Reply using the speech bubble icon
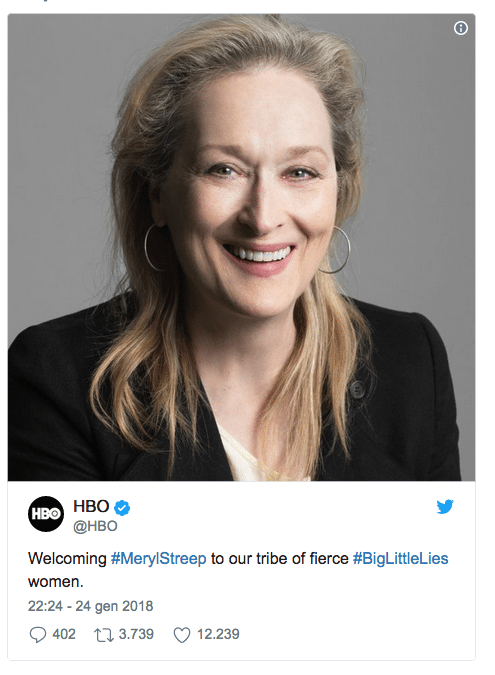The image size is (495, 675). click(x=37, y=635)
